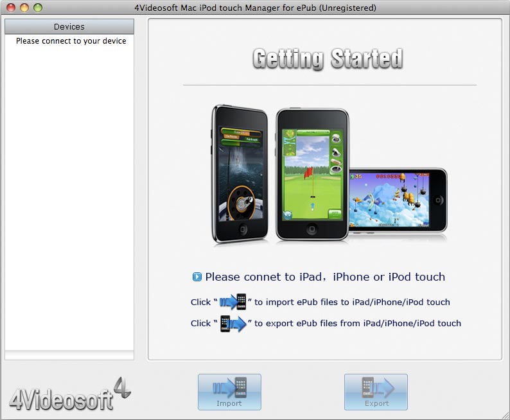The image size is (510, 420).
Task: Click 'to import ePub files' instruction text
Action: pyautogui.click(x=352, y=302)
